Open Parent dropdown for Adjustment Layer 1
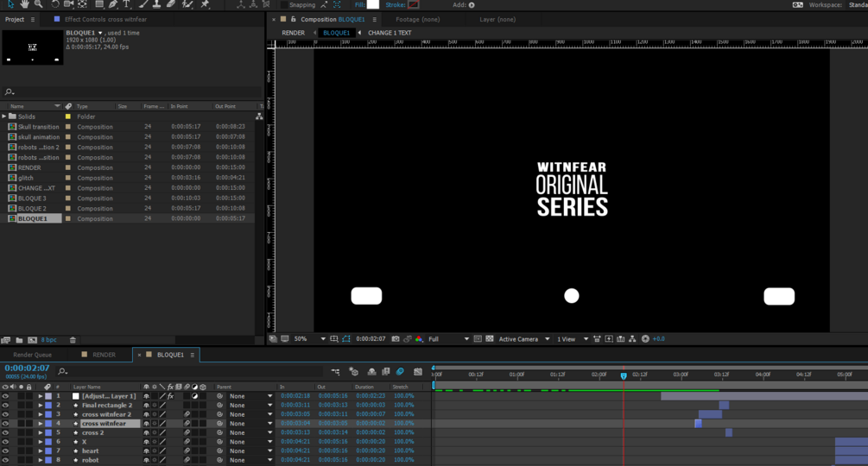Image resolution: width=868 pixels, height=466 pixels. (250, 396)
